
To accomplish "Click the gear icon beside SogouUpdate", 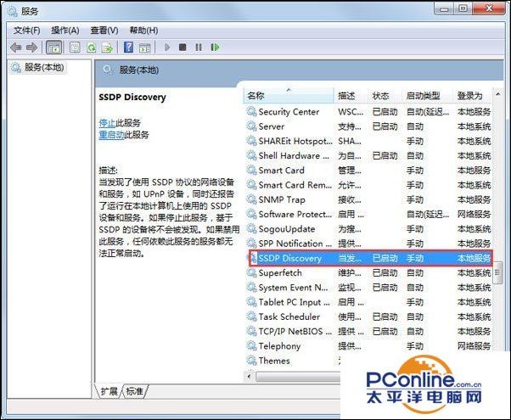I will point(251,228).
